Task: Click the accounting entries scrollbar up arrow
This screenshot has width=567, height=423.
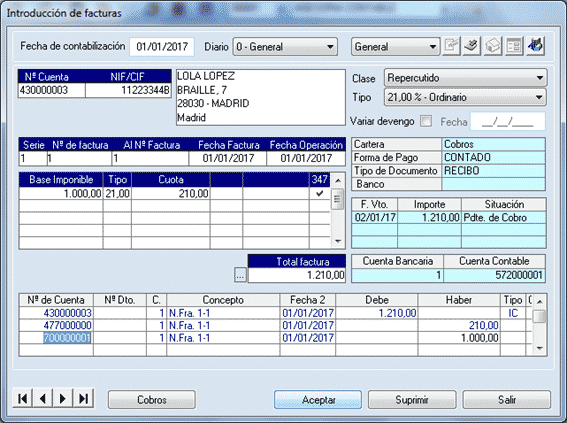Action: point(540,301)
